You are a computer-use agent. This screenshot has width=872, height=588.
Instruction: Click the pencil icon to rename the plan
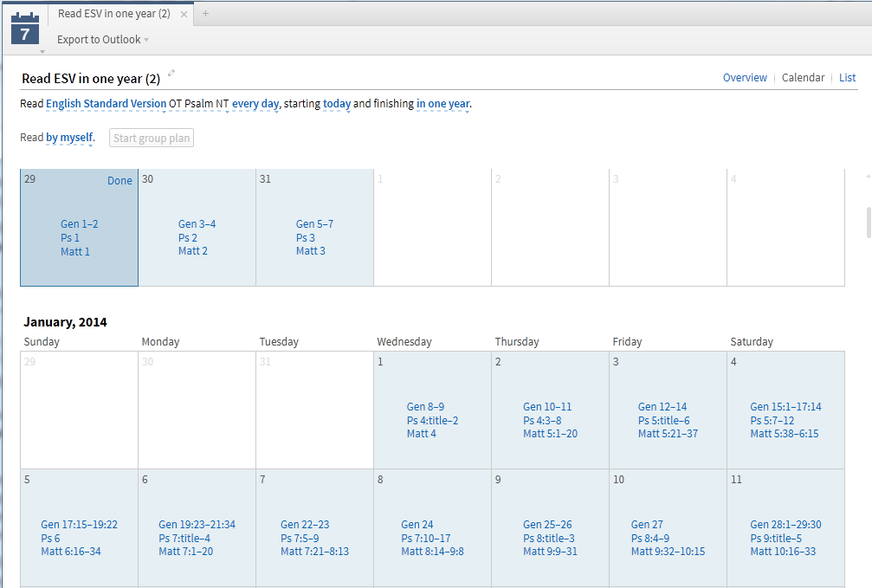171,73
